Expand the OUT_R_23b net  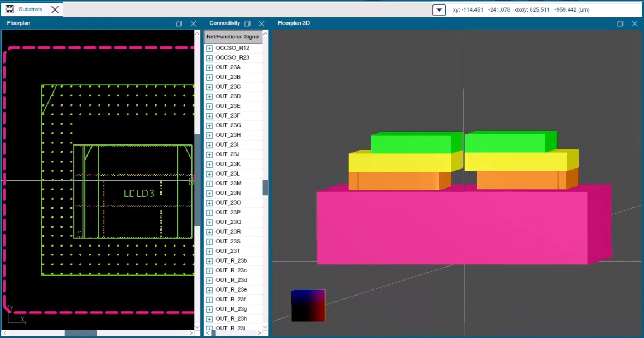tap(209, 260)
